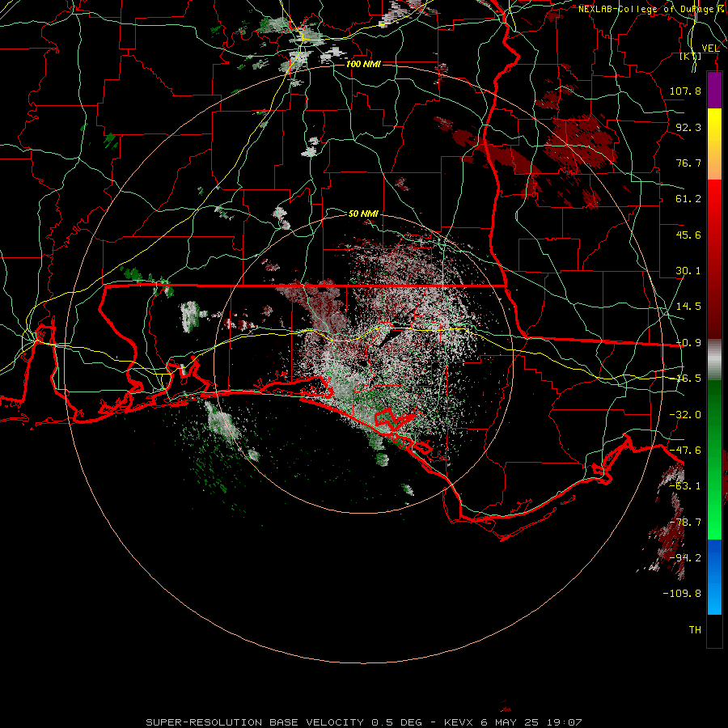Click the blue segment of the color scale
This screenshot has width=728, height=728.
click(714, 577)
